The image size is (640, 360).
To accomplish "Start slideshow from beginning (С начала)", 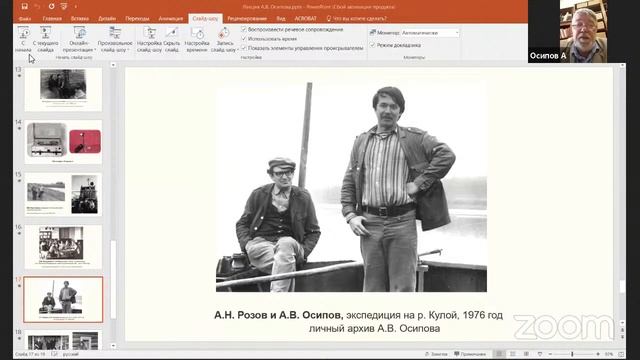I will tap(23, 40).
